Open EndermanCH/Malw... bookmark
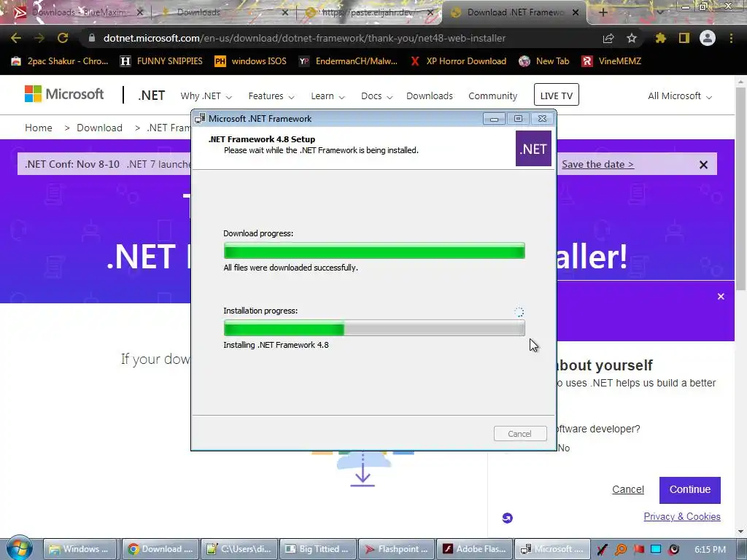 (348, 61)
